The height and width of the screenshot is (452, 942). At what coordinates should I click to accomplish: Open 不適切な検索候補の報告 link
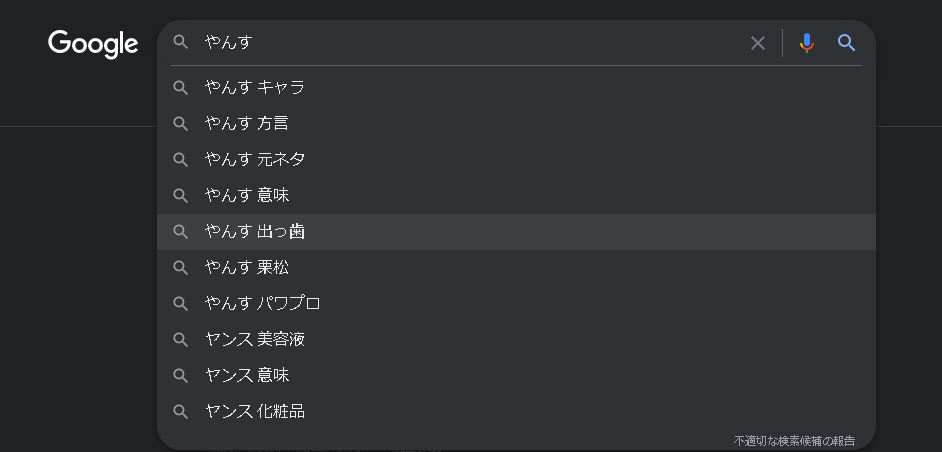[794, 441]
